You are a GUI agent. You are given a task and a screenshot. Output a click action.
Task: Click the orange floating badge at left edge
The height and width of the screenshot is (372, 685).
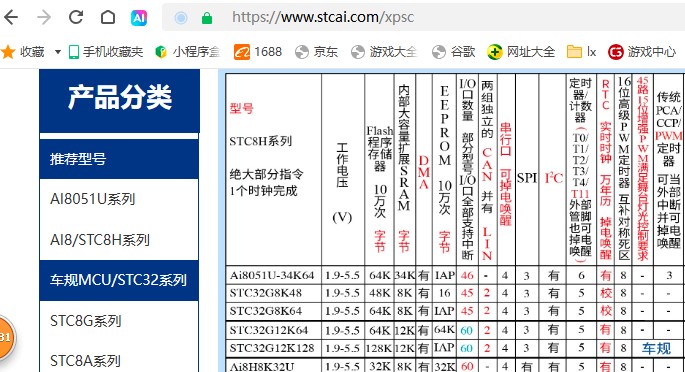coord(6,337)
